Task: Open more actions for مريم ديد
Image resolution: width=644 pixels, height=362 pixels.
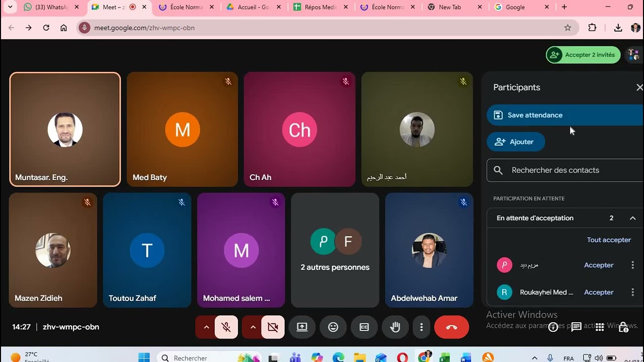Action: [633, 265]
